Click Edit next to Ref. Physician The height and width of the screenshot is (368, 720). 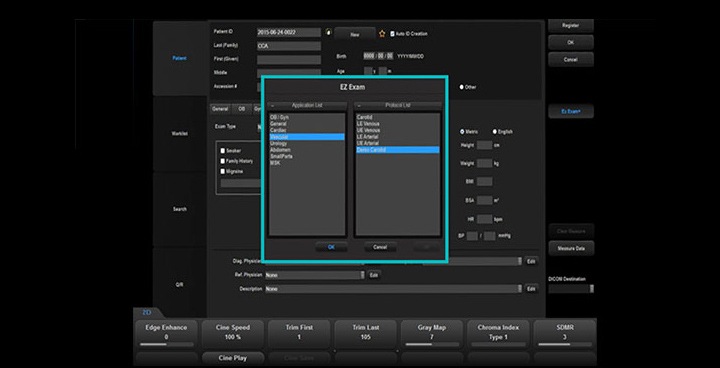click(x=374, y=275)
